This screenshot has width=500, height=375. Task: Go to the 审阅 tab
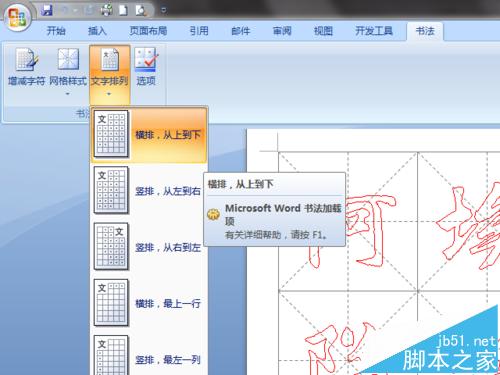(x=282, y=31)
